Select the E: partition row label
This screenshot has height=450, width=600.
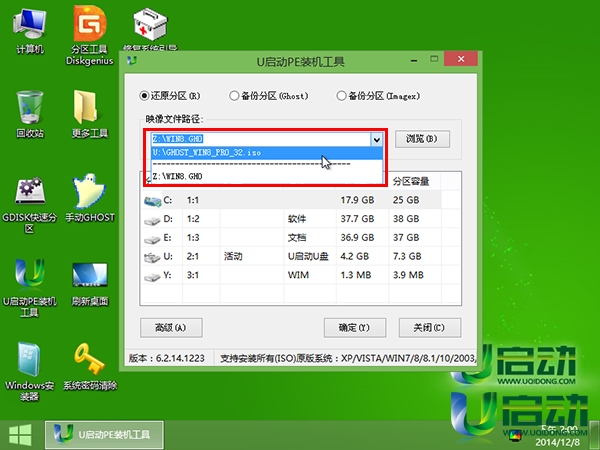pos(168,238)
